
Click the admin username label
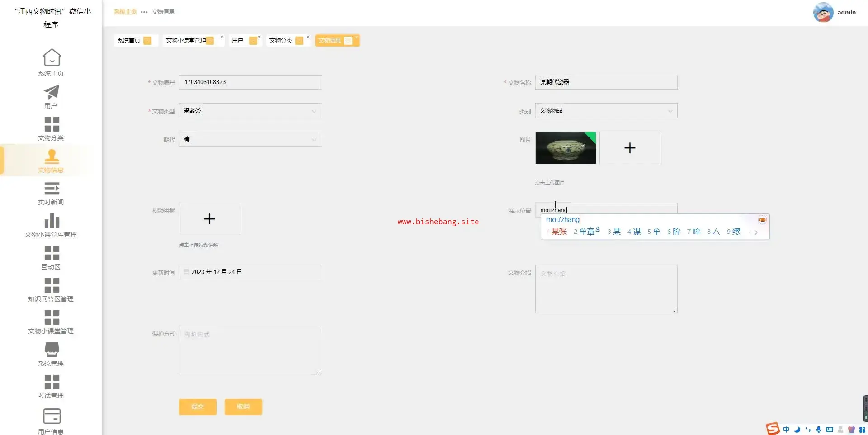847,12
